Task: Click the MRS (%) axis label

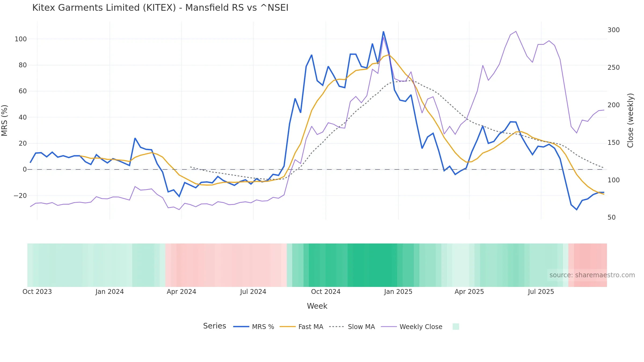Action: click(5, 120)
